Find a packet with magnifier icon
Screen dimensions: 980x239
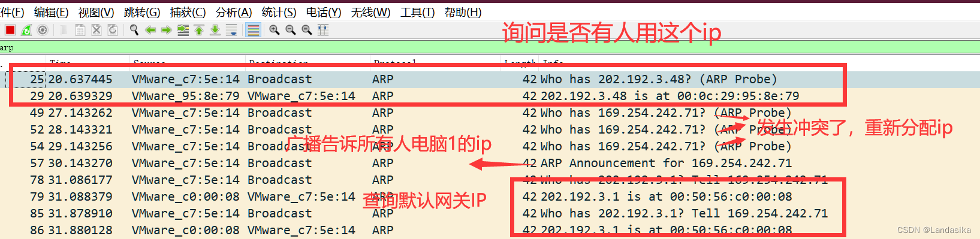click(x=134, y=30)
